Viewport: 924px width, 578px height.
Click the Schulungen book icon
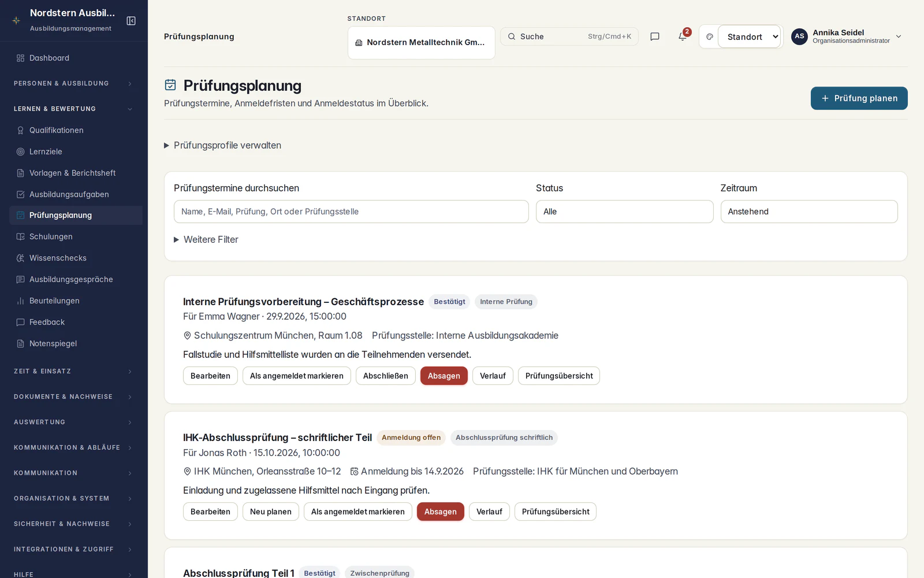(20, 236)
